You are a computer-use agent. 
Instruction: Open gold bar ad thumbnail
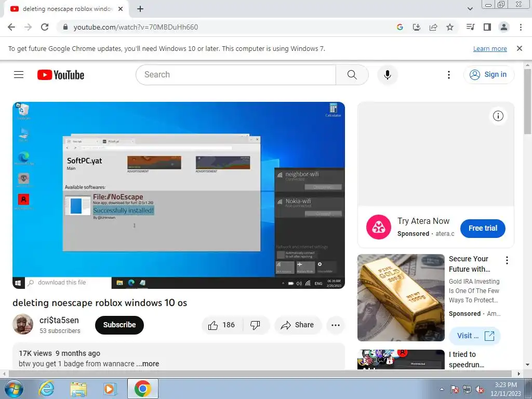[401, 298]
